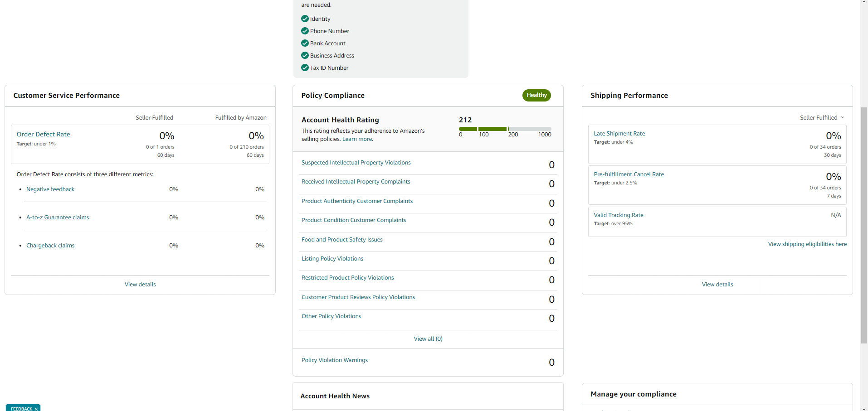Click the Identity green checkmark icon

305,19
